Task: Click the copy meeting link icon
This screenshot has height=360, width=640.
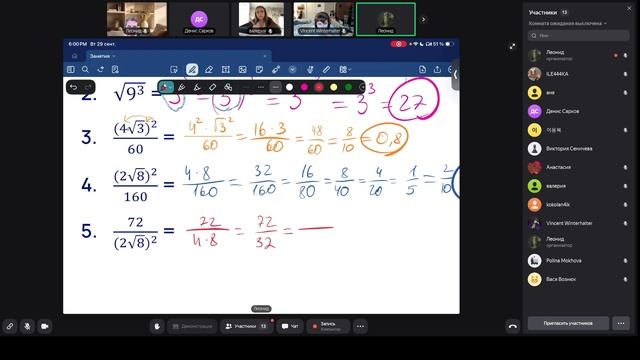Action: coord(10,327)
